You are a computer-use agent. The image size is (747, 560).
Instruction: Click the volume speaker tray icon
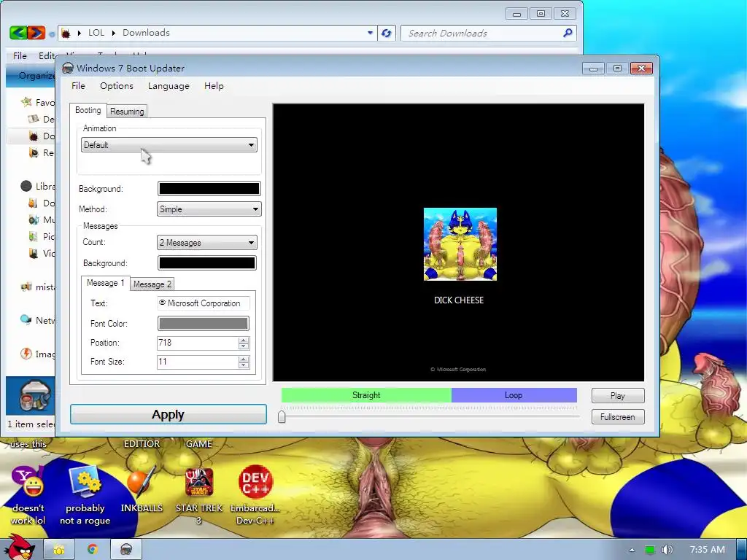pos(667,550)
